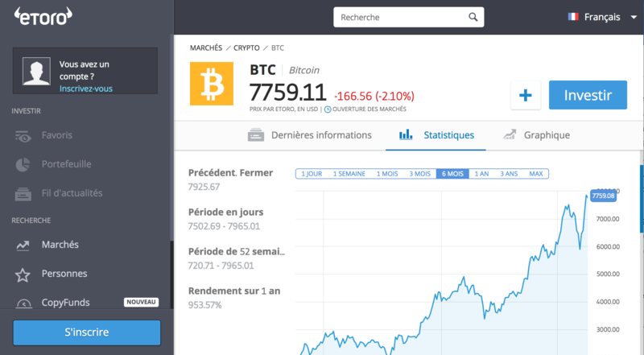Click the Statistiques bar chart icon

(406, 134)
